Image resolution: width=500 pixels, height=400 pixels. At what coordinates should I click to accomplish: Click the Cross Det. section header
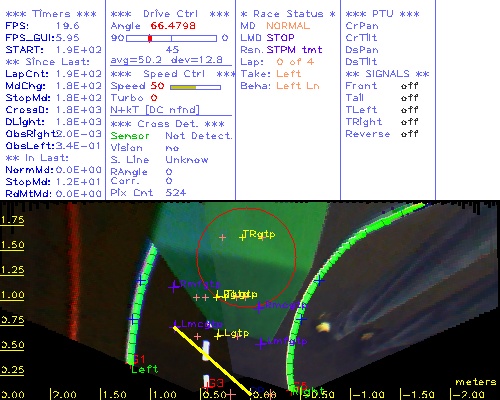point(168,124)
